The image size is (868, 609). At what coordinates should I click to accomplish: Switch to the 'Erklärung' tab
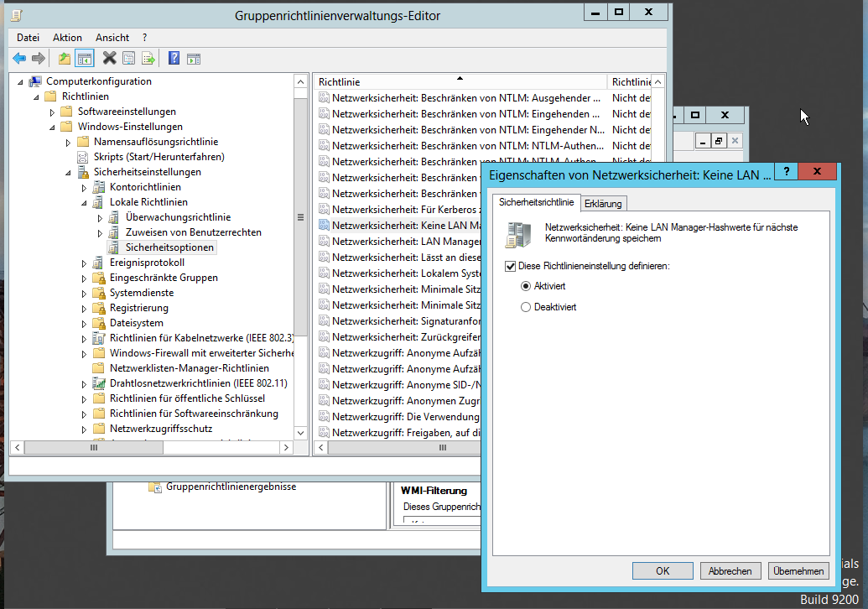coord(604,203)
